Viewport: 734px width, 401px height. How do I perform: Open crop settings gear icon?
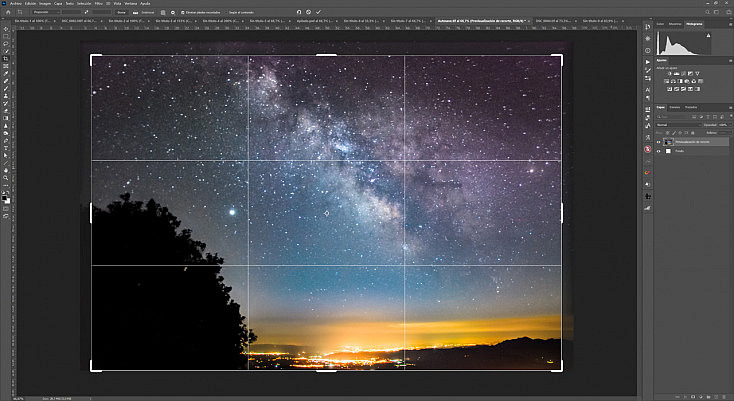pos(173,13)
